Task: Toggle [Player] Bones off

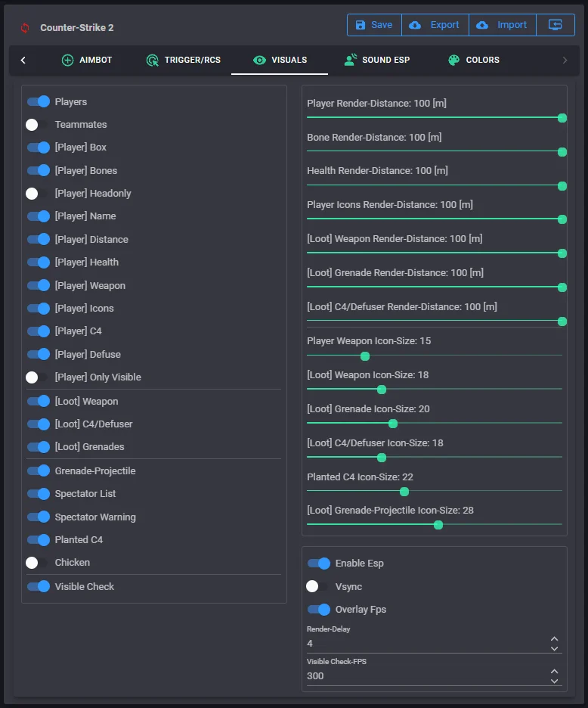Action: (39, 170)
